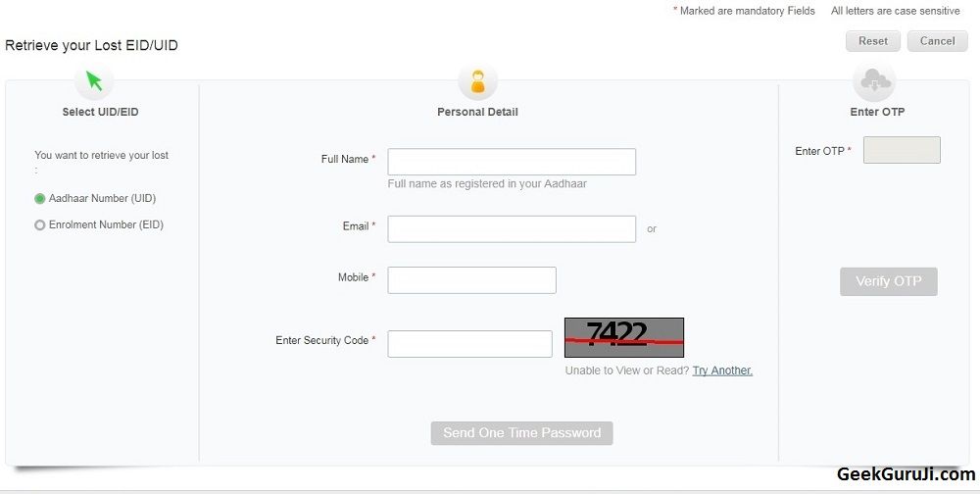980x494 pixels.
Task: Click the 7422 captcha image
Action: [x=624, y=337]
